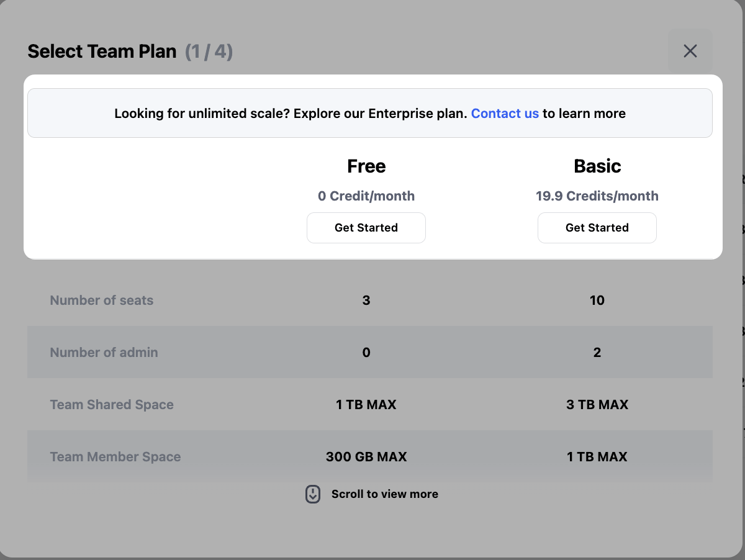The image size is (745, 560).
Task: Click the (1 / 4) step indicator
Action: tap(209, 51)
